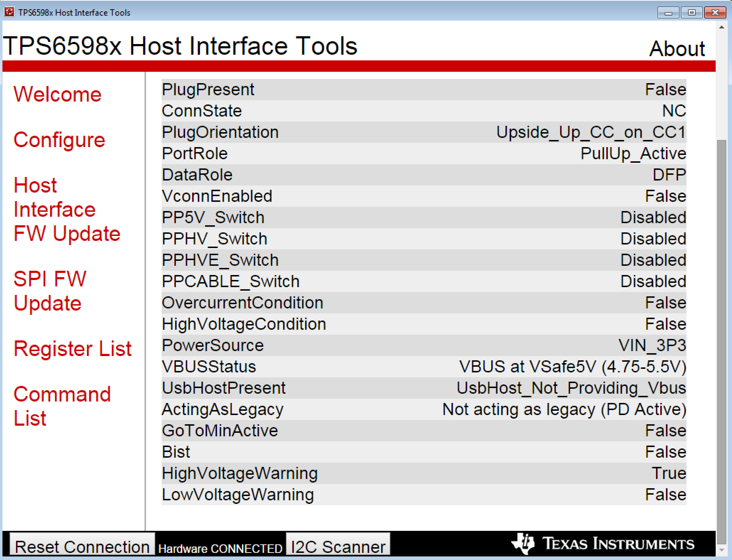The width and height of the screenshot is (732, 560).
Task: Click the scroll up arrow
Action: (x=721, y=27)
